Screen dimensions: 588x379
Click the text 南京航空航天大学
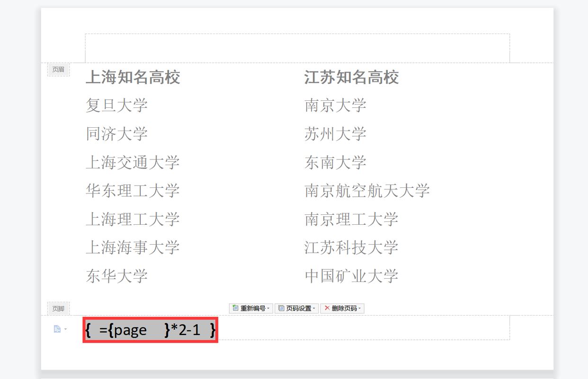367,191
